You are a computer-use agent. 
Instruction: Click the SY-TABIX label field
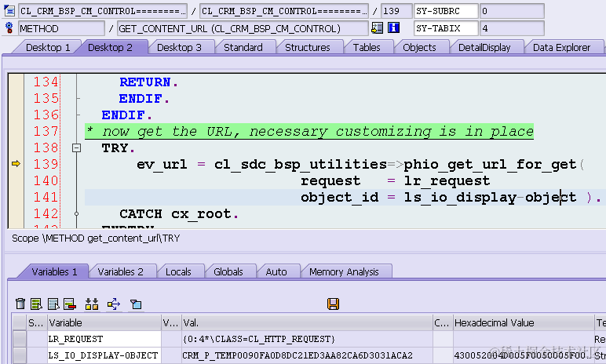[446, 28]
